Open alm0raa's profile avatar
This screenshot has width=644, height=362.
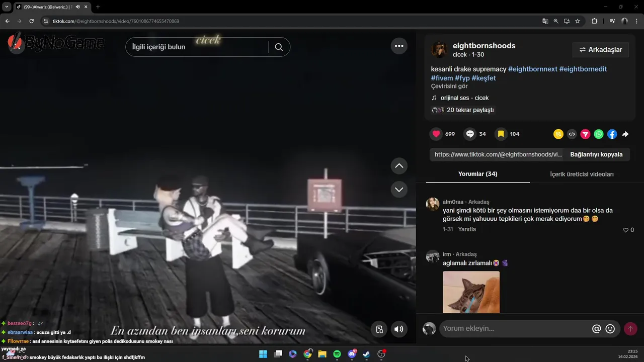[433, 204]
